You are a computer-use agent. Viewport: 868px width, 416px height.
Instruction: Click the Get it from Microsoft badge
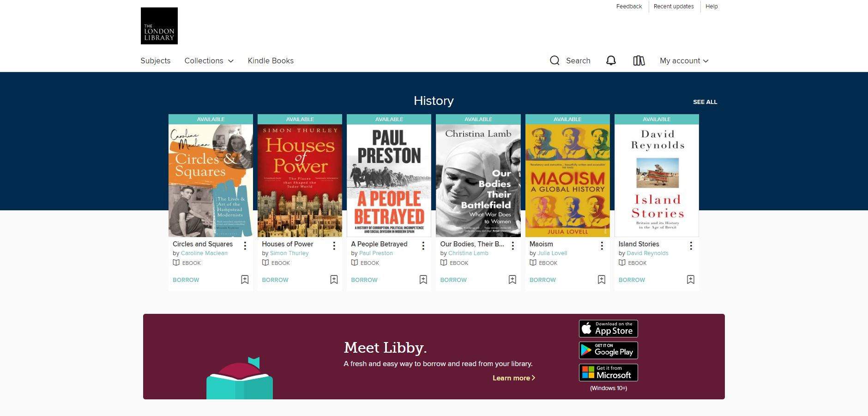pyautogui.click(x=608, y=373)
